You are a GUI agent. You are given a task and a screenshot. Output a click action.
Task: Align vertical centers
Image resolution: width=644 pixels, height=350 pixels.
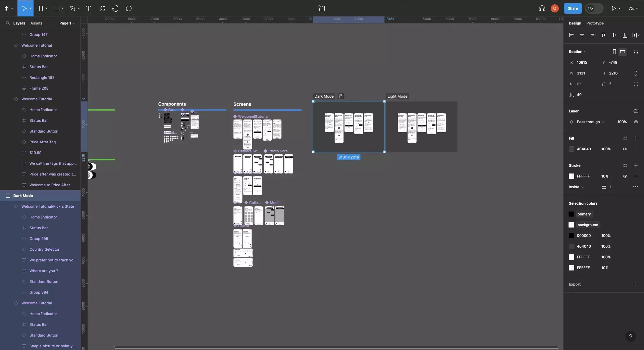click(x=614, y=35)
